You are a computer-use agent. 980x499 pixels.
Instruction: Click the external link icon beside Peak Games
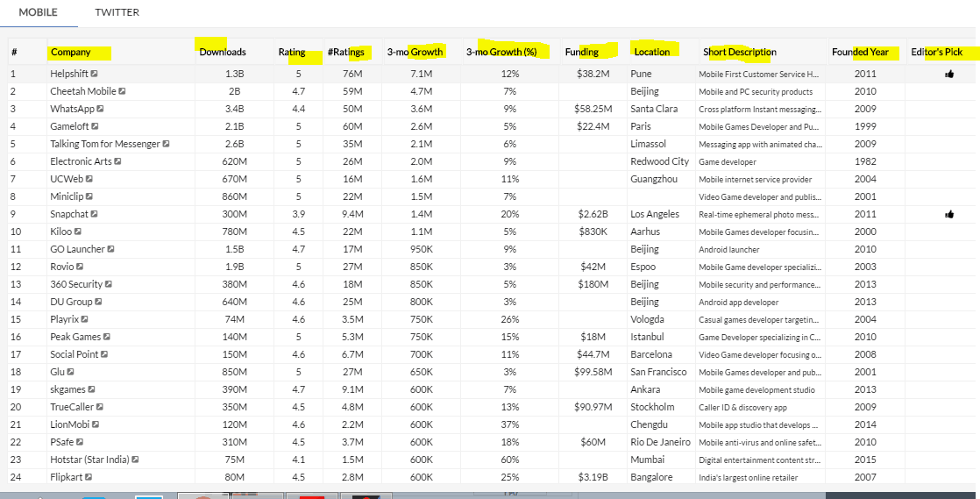pyautogui.click(x=107, y=337)
